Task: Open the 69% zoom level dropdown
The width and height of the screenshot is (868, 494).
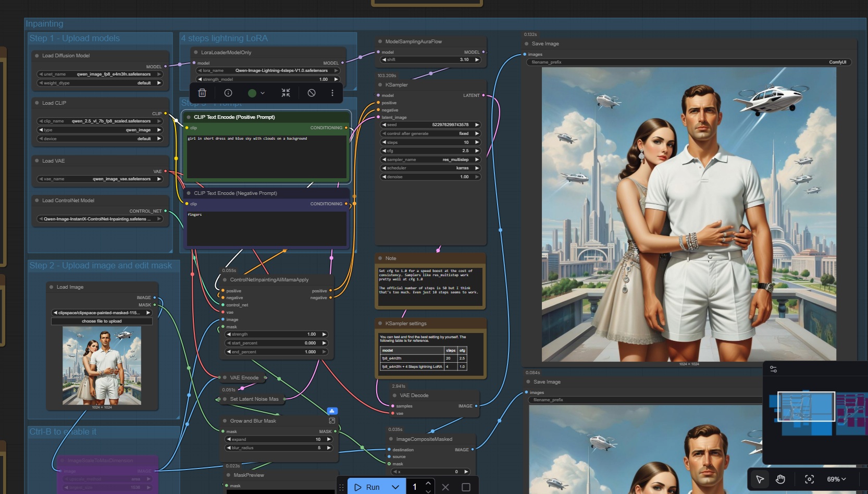Action: [x=836, y=479]
